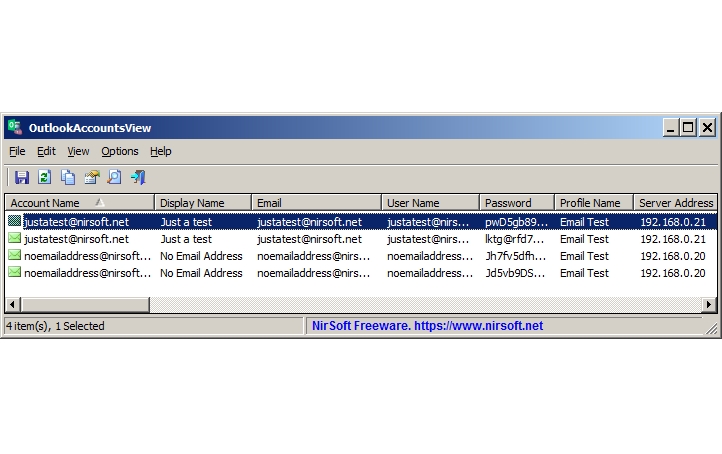722x454 pixels.
Task: Open the View menu
Action: point(78,151)
